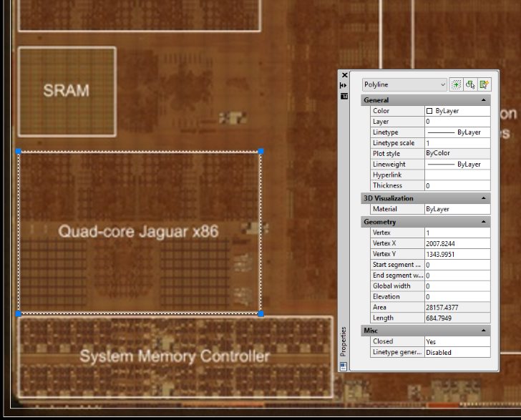Click the Color property label
The width and height of the screenshot is (521, 420).
tap(381, 111)
